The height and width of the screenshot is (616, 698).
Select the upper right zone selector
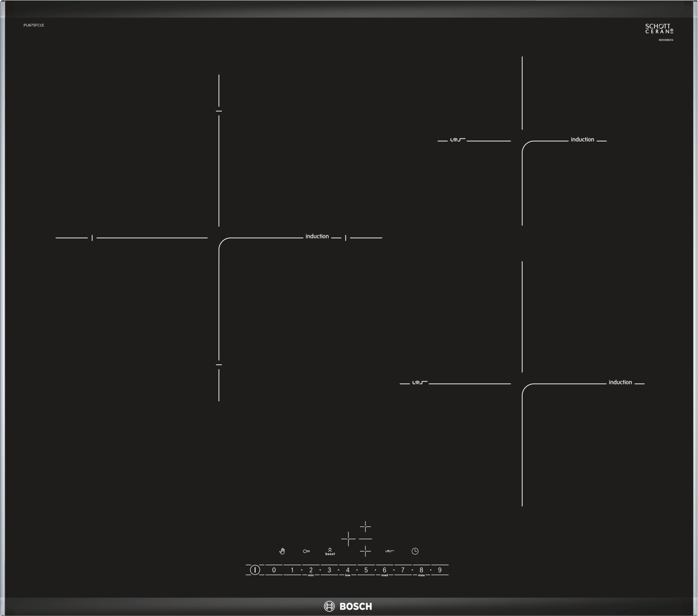point(365,527)
